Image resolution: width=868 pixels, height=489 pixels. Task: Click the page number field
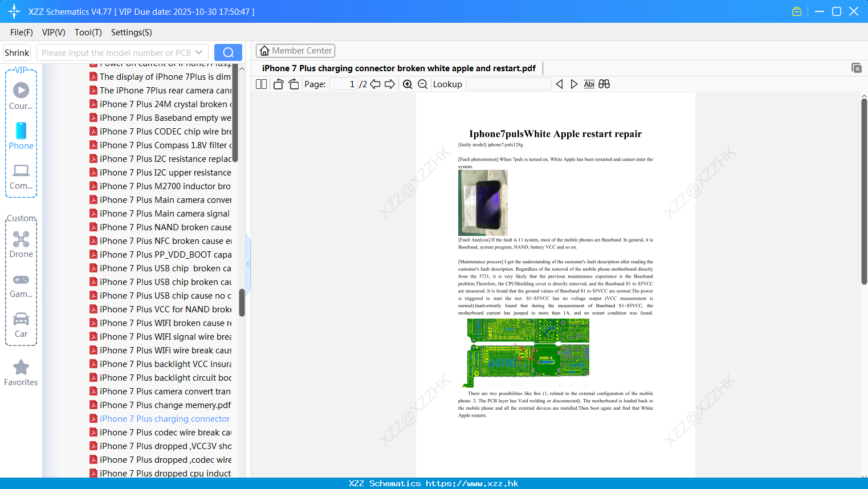[x=344, y=84]
